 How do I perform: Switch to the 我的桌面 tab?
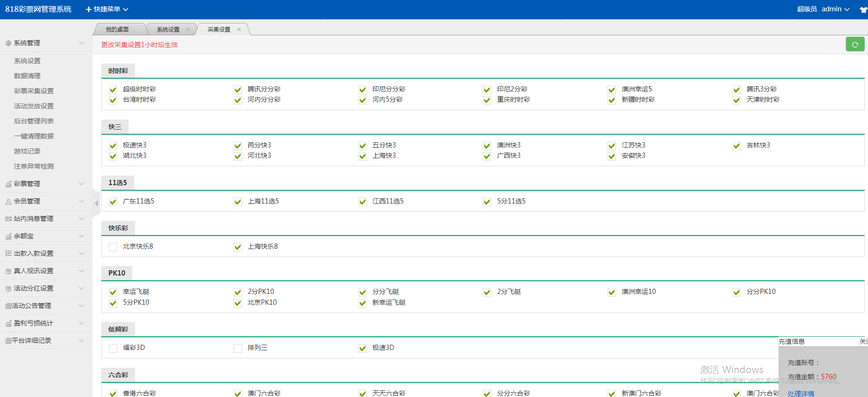(x=117, y=29)
